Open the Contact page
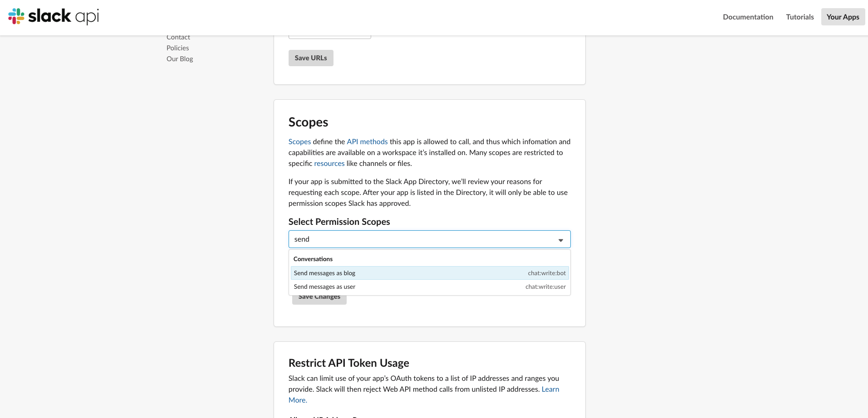Image resolution: width=868 pixels, height=418 pixels. pos(178,37)
